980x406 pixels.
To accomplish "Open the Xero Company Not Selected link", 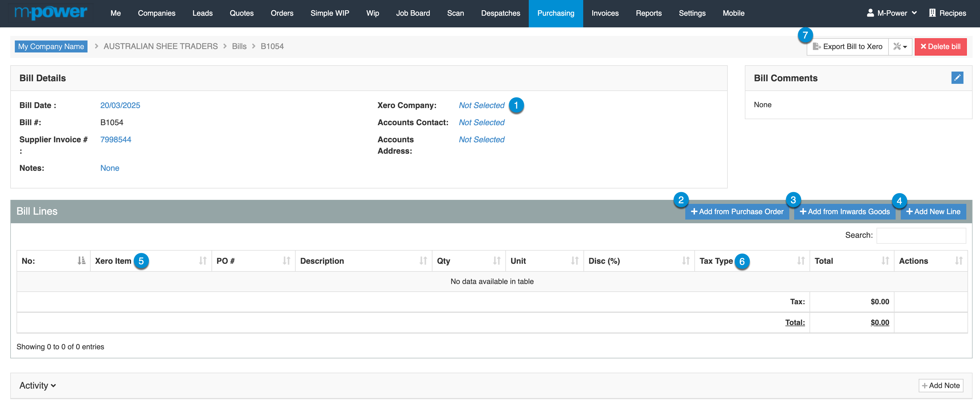I will click(482, 105).
